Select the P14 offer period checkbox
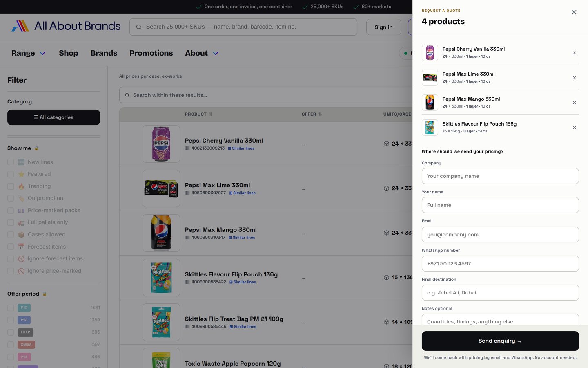The image size is (588, 368). tap(11, 357)
